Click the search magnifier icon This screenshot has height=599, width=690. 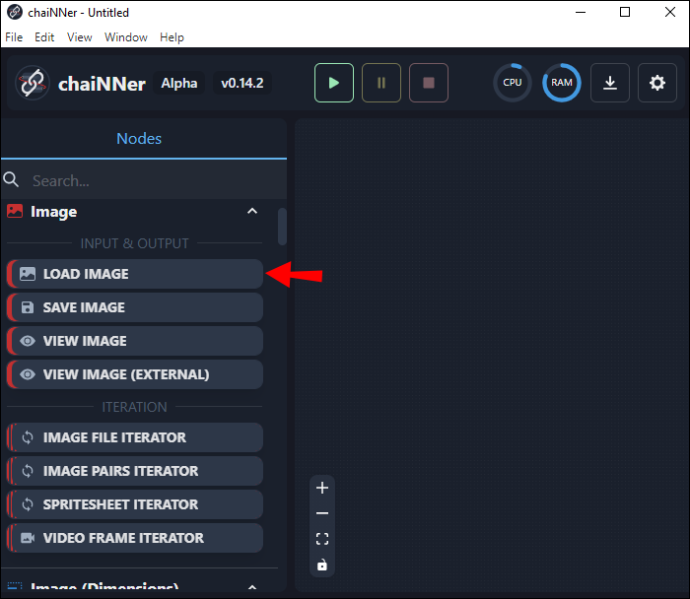[x=11, y=180]
